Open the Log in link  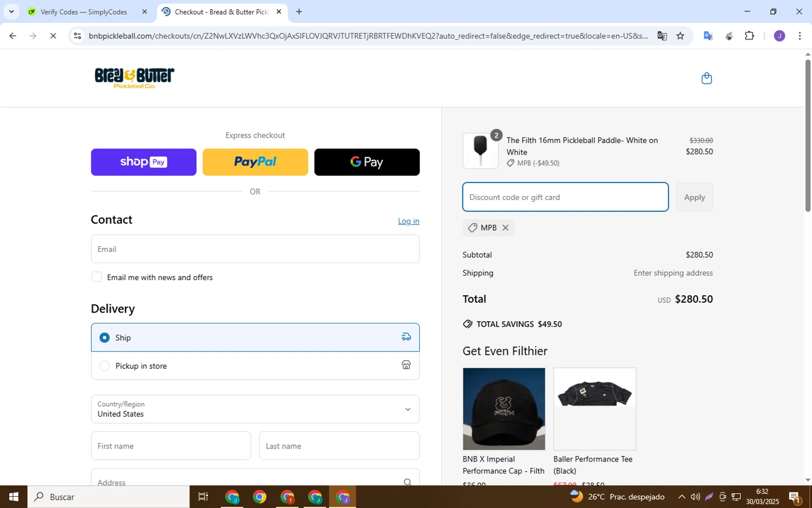coord(408,221)
